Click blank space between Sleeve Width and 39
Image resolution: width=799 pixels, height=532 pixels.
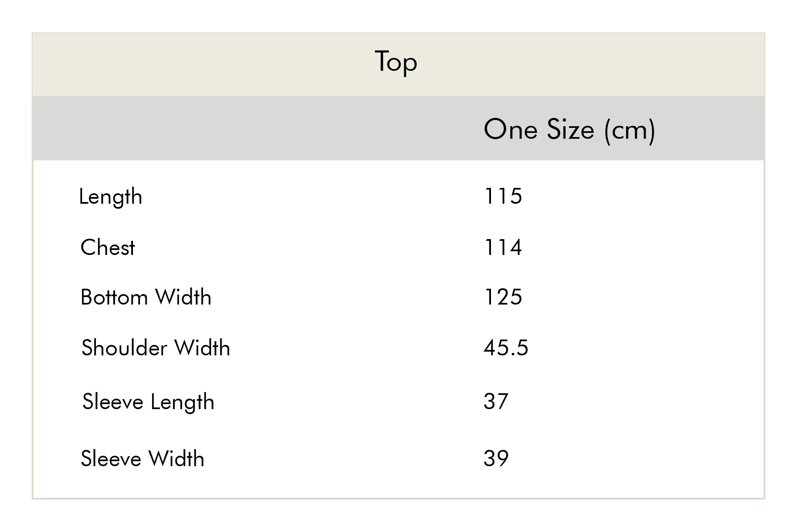click(x=342, y=459)
